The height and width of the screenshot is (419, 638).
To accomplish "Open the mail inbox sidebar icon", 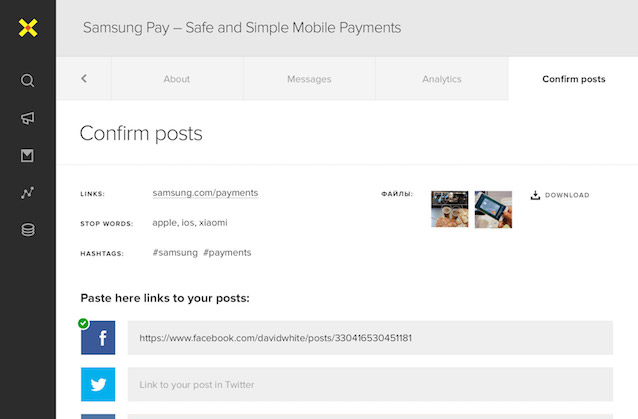I will click(x=27, y=155).
